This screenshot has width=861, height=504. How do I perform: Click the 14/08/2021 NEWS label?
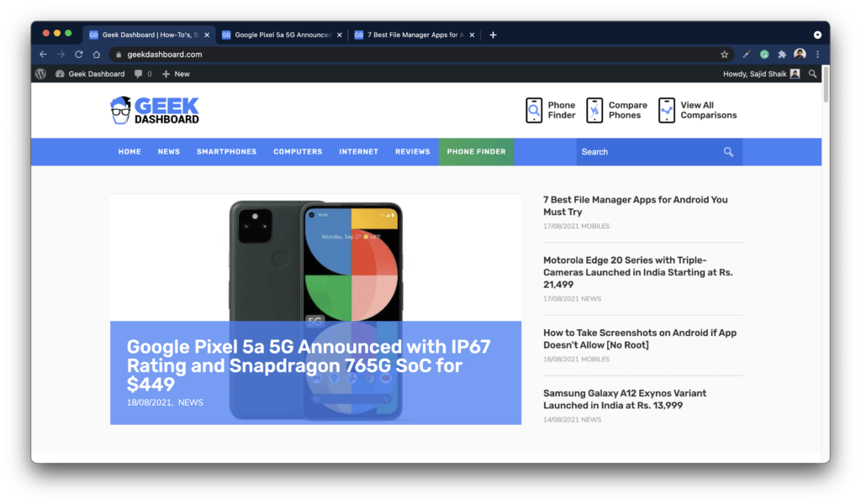pyautogui.click(x=572, y=419)
